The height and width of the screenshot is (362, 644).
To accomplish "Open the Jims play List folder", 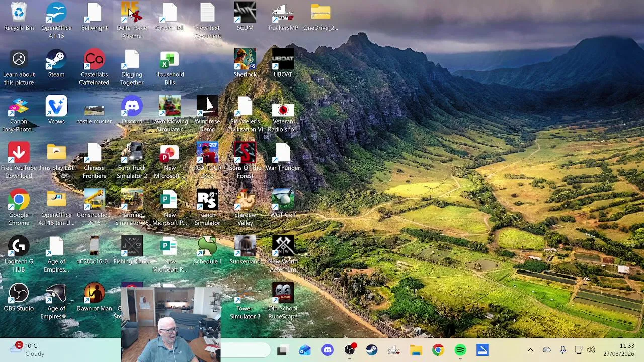I will [x=56, y=157].
